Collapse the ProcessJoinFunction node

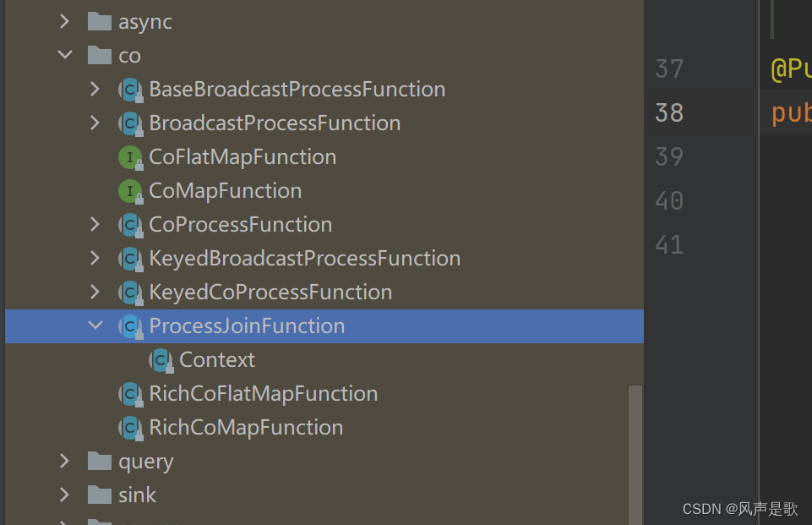tap(95, 326)
